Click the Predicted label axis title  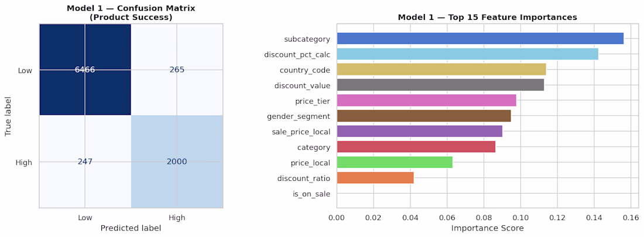131,228
